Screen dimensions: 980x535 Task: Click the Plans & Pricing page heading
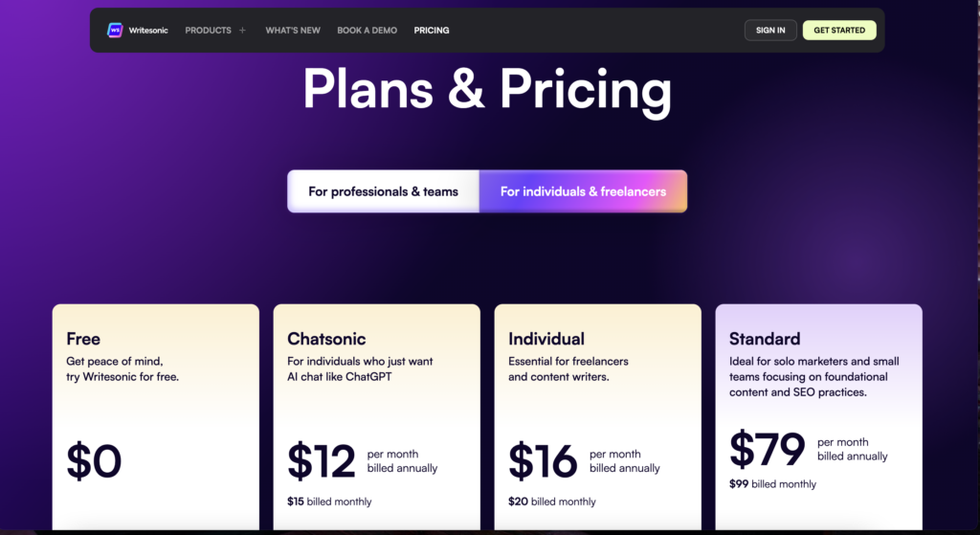click(487, 91)
